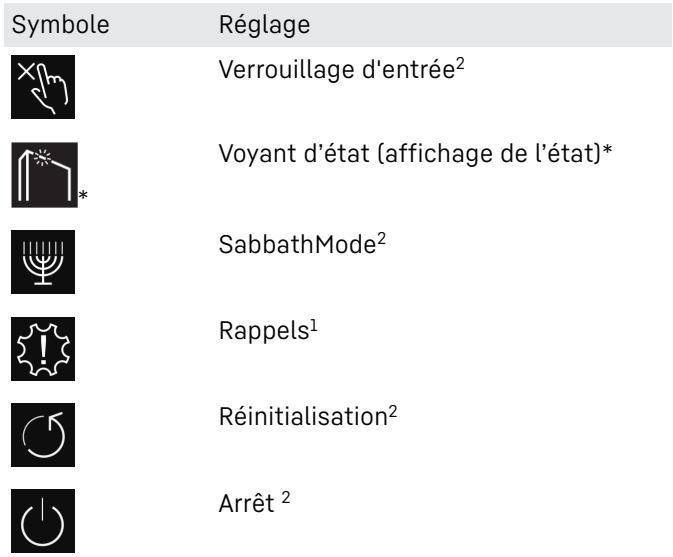Click the Réglage column header
The image size is (673, 557).
click(264, 24)
